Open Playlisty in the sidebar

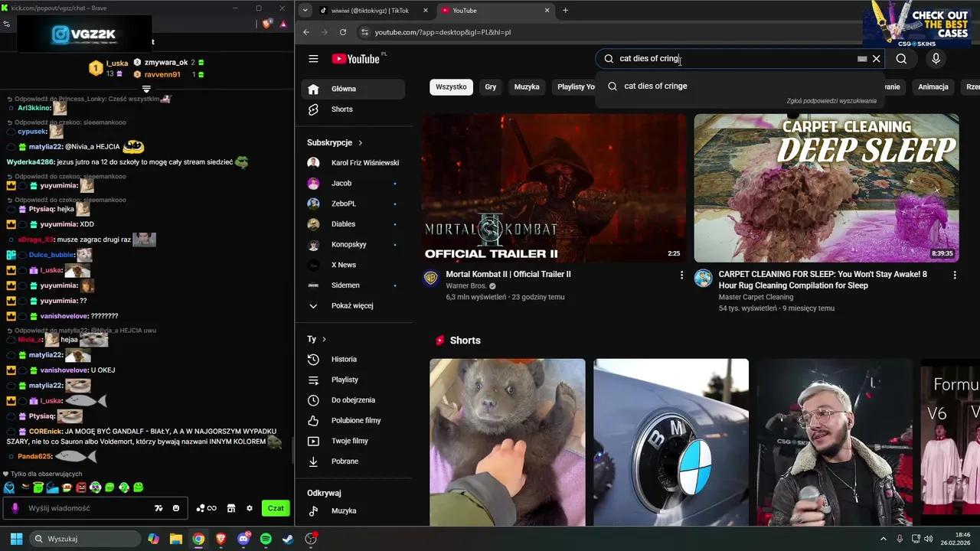point(353,380)
